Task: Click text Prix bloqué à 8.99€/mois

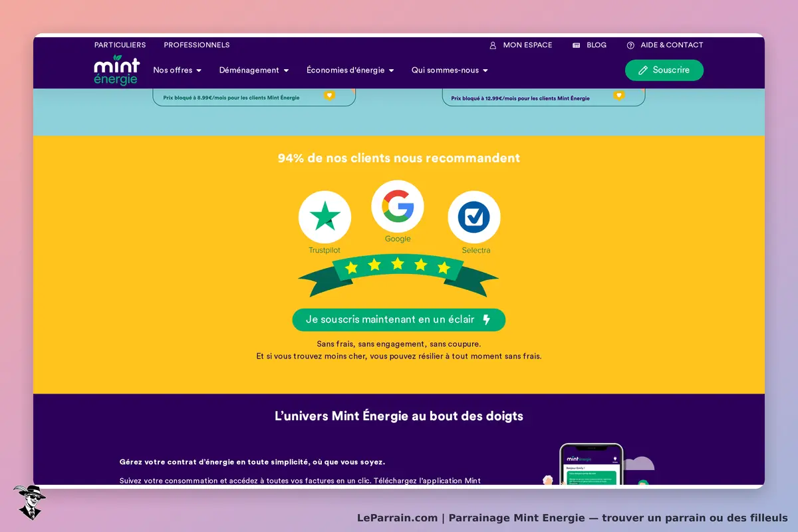Action: pyautogui.click(x=231, y=98)
